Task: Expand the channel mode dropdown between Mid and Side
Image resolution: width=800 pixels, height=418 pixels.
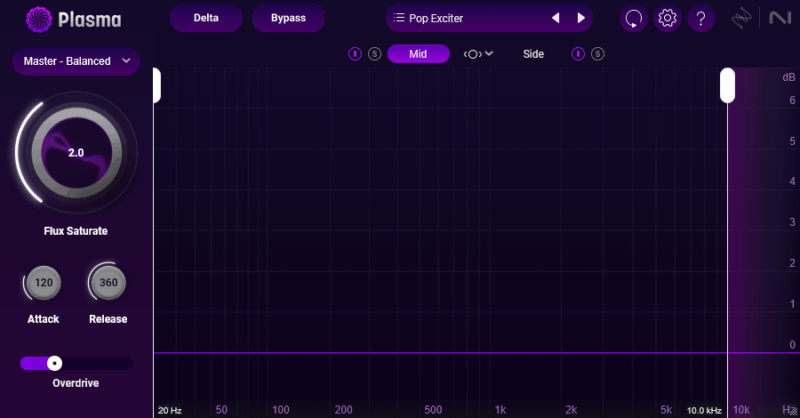Action: pyautogui.click(x=478, y=54)
